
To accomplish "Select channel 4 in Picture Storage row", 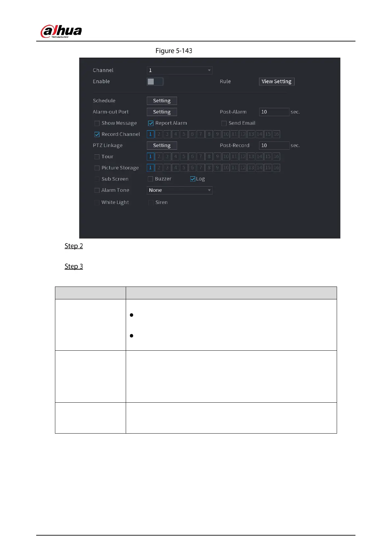I will coord(175,168).
